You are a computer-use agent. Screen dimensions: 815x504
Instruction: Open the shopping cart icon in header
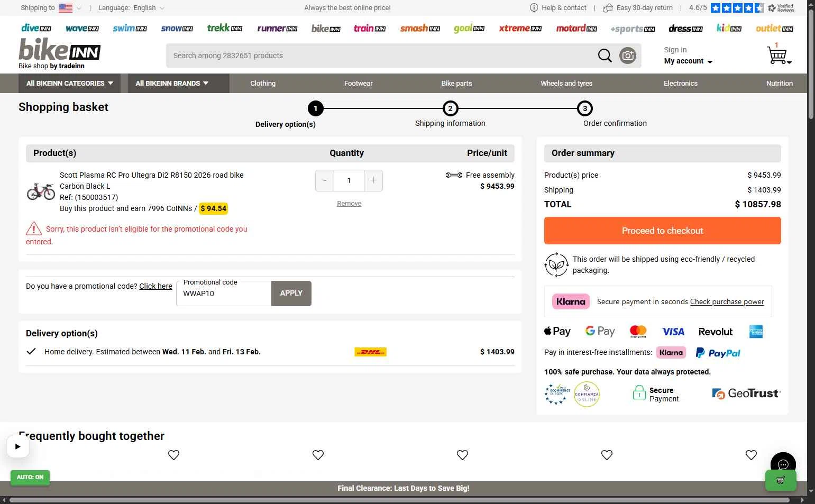[779, 54]
